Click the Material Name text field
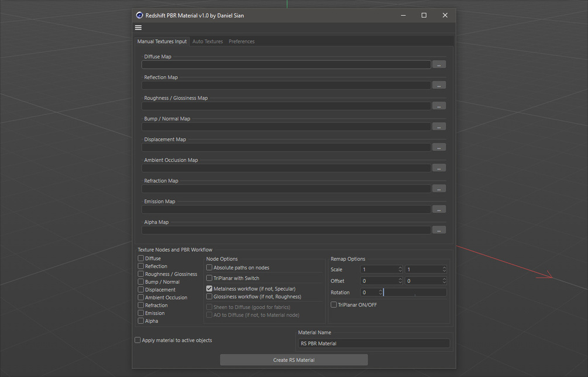Viewport: 588px width, 377px height. tap(374, 343)
